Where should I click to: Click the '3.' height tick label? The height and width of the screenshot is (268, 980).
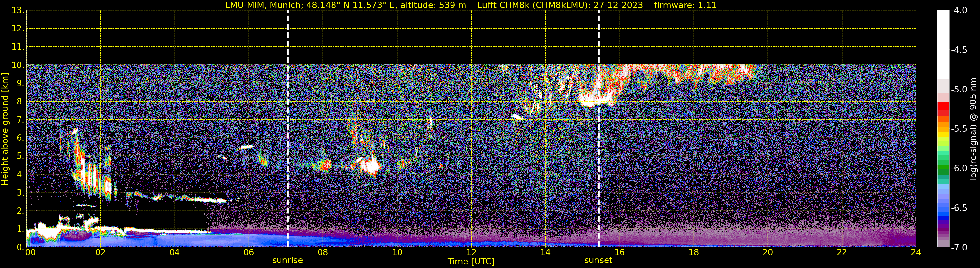[20, 193]
